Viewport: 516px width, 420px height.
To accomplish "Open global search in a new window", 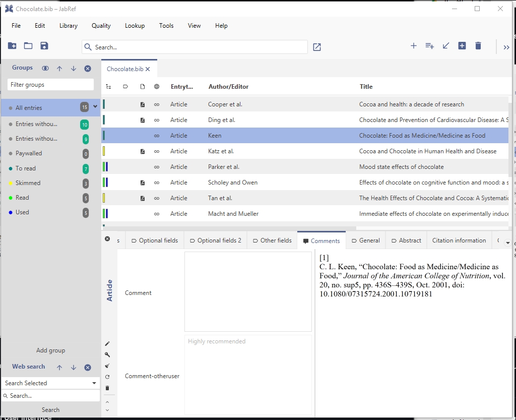I will [316, 47].
